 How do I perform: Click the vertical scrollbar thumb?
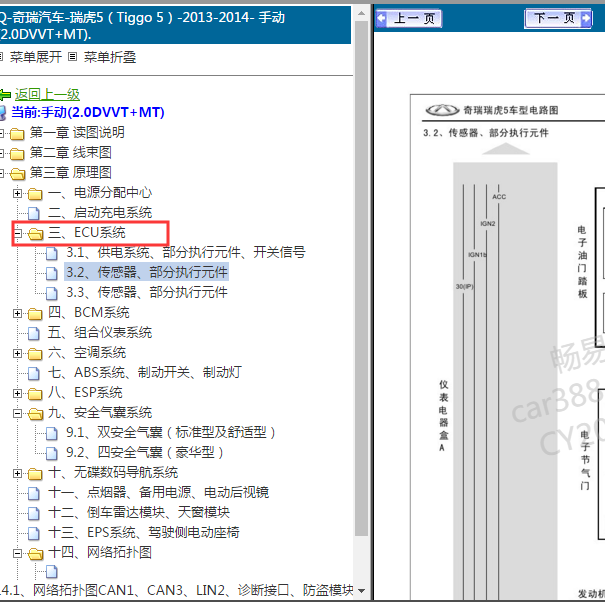[361, 278]
